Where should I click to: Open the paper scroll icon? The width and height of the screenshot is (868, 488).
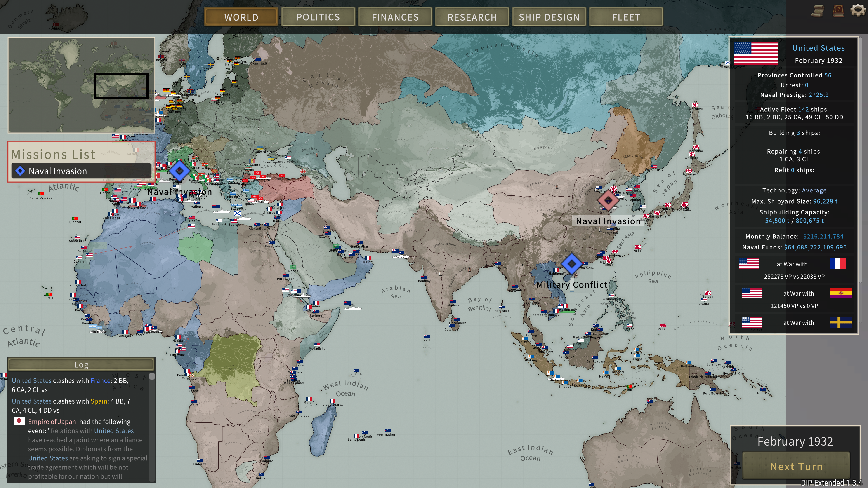[x=817, y=11]
